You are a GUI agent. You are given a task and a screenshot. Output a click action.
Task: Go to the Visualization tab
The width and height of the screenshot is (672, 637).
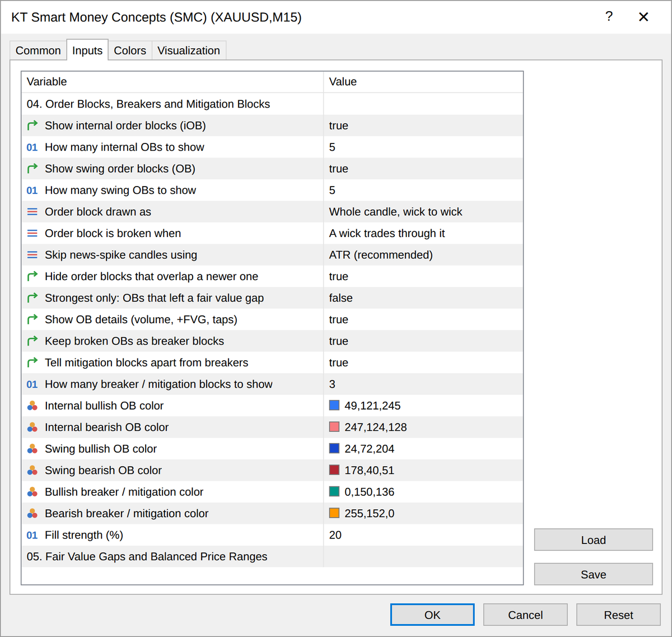tap(189, 50)
